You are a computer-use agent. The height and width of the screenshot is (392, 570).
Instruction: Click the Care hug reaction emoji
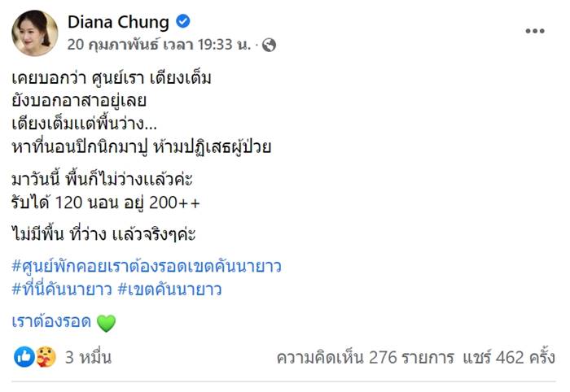click(x=46, y=356)
